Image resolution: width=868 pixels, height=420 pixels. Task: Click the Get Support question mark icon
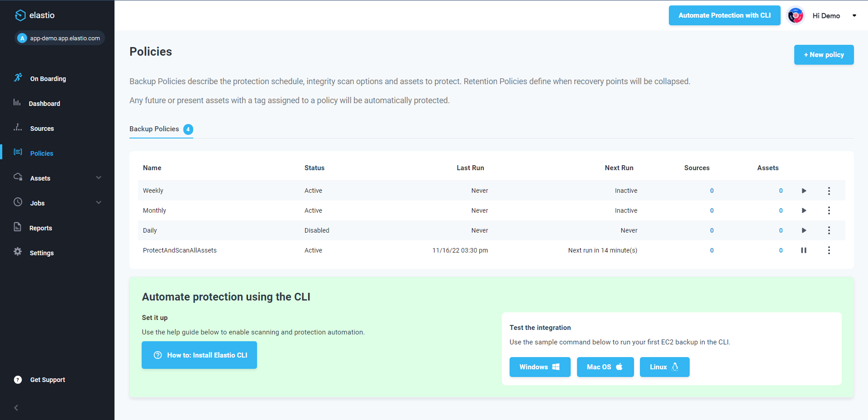tap(17, 380)
